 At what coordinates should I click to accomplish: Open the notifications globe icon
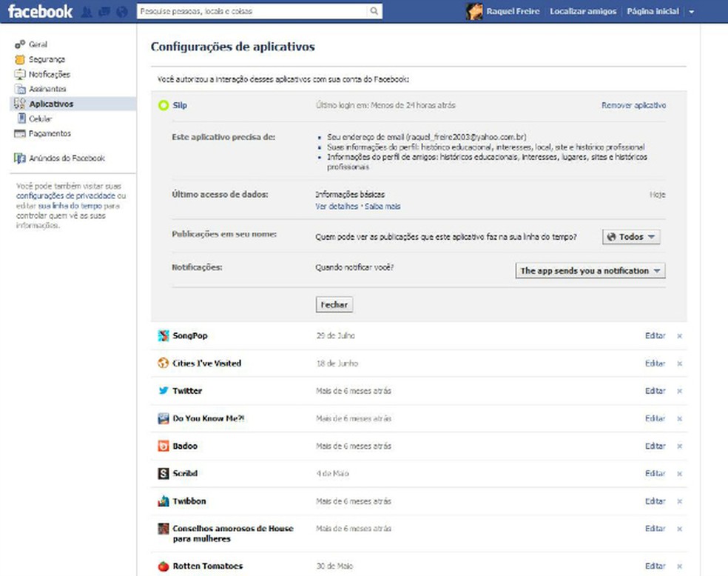[122, 12]
